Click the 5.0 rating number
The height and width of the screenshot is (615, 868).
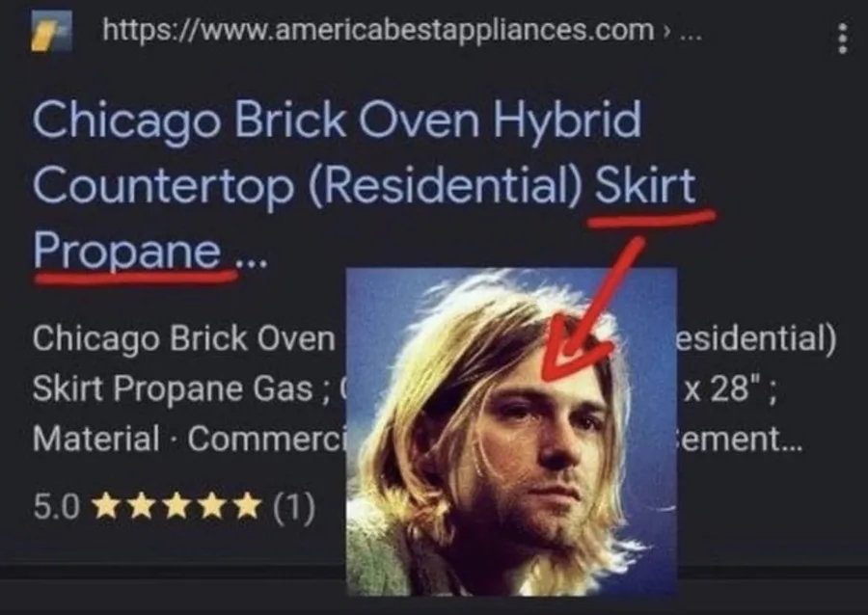click(x=57, y=507)
